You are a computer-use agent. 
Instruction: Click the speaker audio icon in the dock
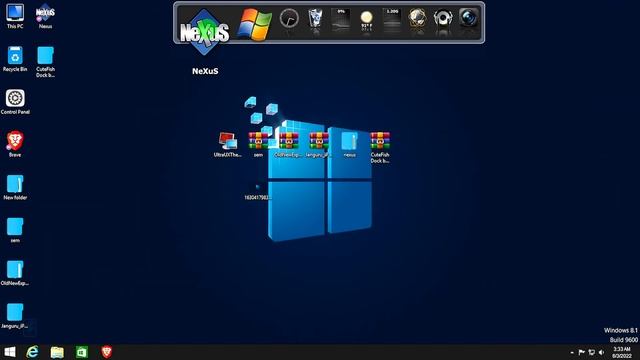click(443, 18)
